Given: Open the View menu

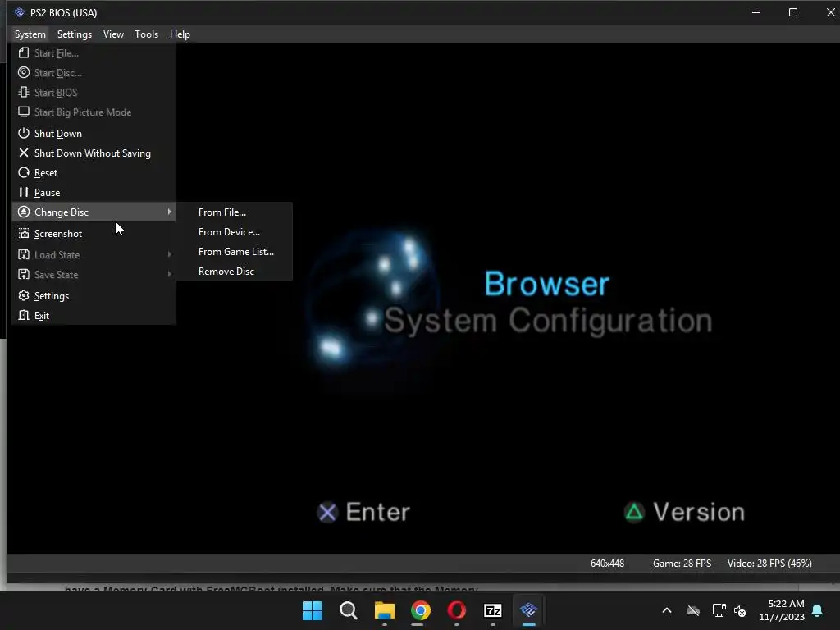Looking at the screenshot, I should click(x=113, y=34).
